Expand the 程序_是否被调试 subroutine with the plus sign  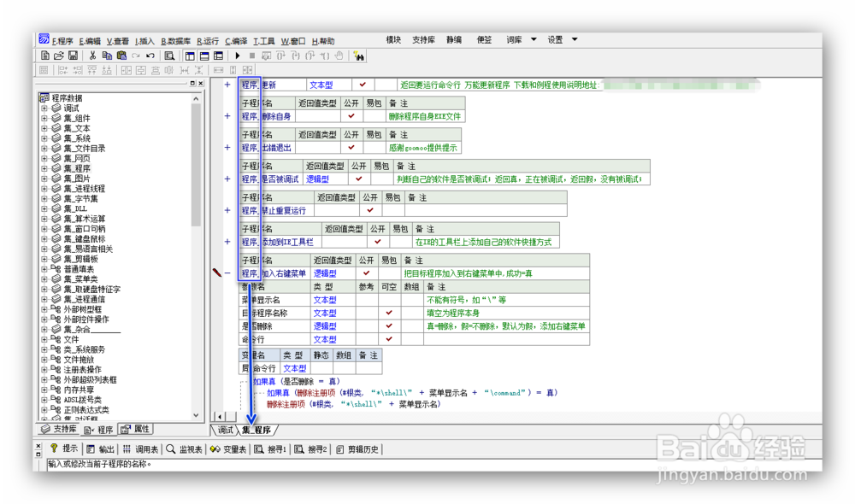(227, 179)
